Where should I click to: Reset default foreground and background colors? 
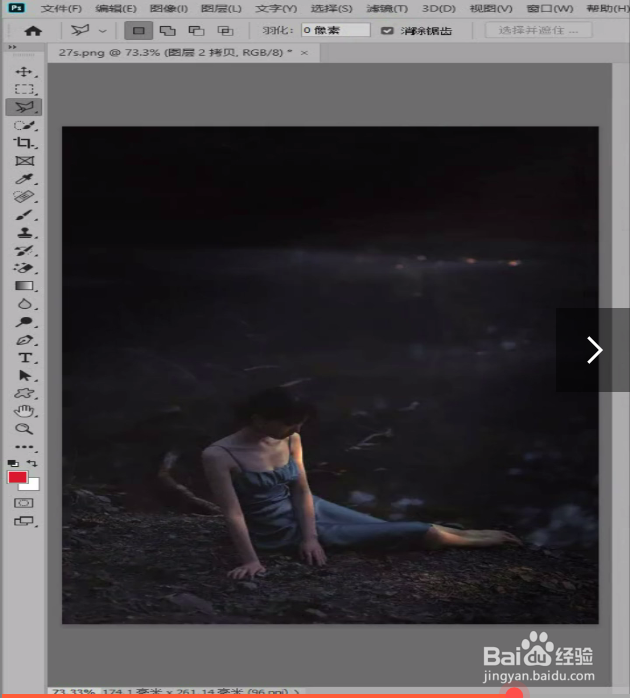[x=12, y=463]
